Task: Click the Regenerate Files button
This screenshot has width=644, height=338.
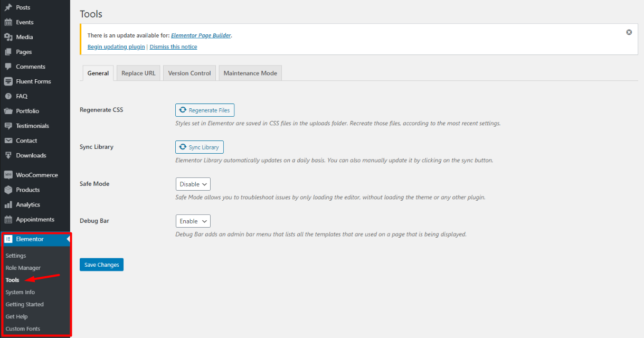Action: point(205,110)
